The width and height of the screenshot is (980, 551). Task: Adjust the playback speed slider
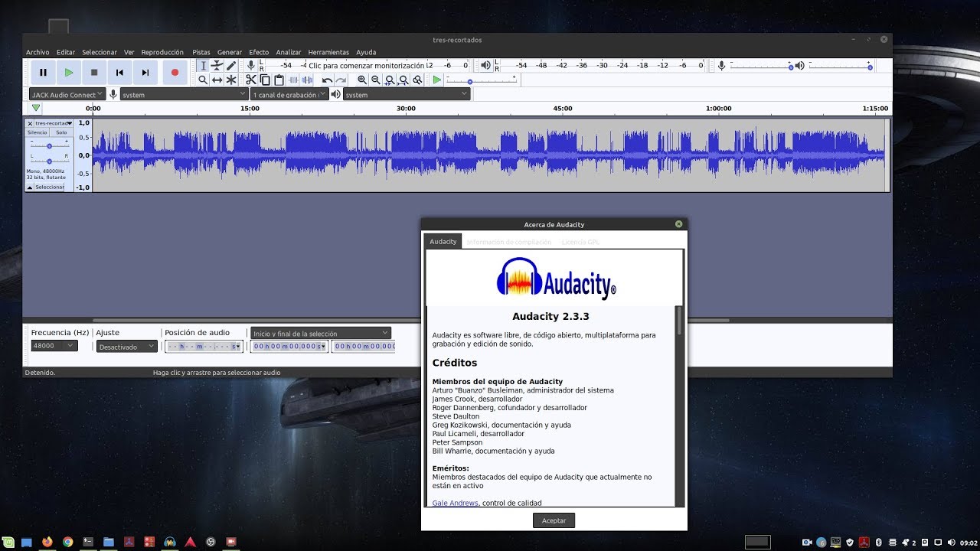coord(481,81)
